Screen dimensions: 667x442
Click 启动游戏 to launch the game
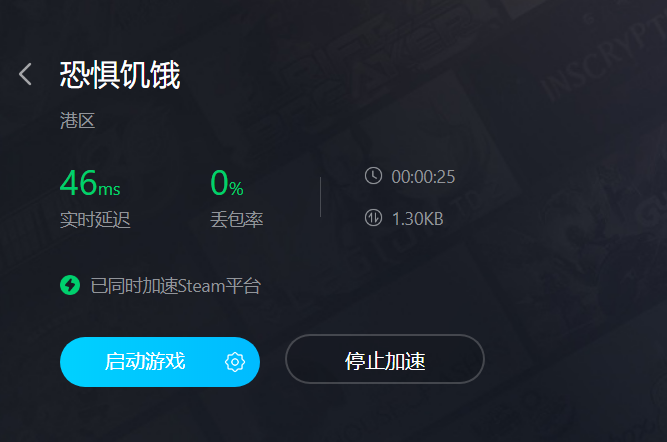coord(145,362)
